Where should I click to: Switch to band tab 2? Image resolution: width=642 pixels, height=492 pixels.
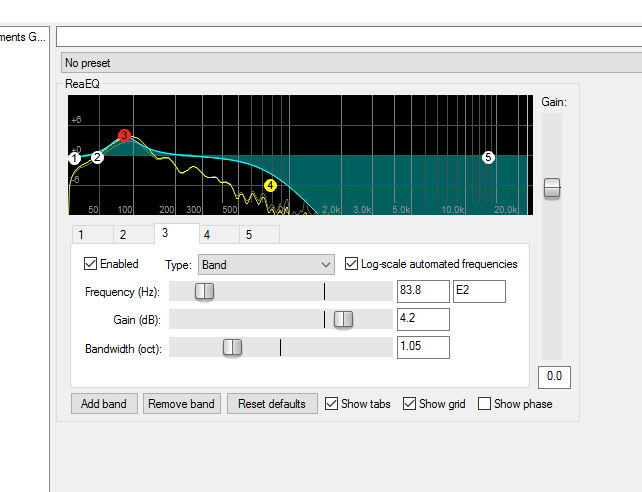134,235
